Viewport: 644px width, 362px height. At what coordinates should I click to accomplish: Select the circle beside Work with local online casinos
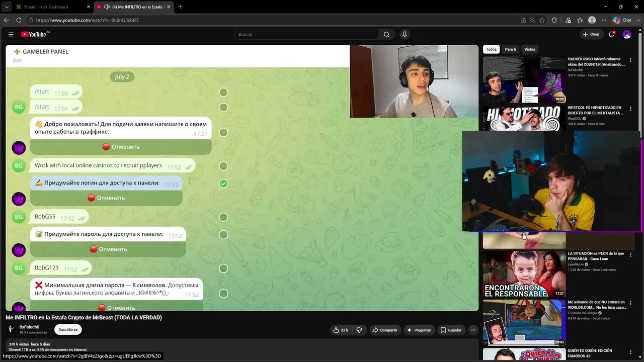pyautogui.click(x=223, y=166)
